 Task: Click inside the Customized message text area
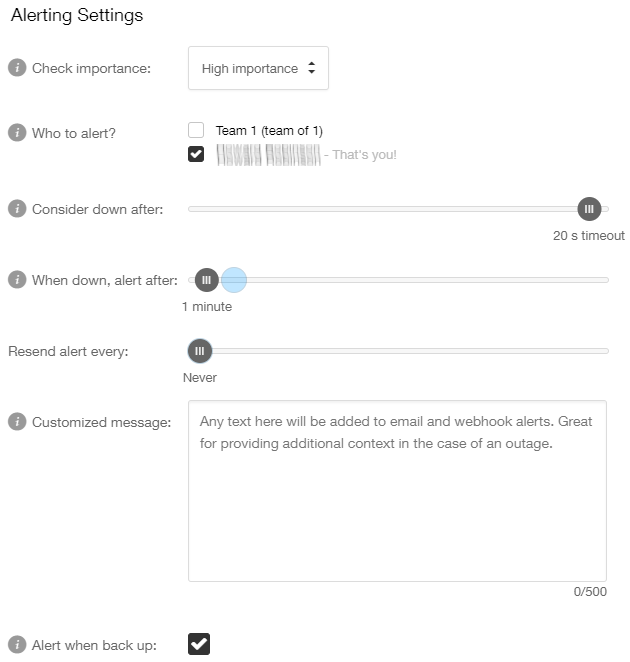click(x=397, y=491)
